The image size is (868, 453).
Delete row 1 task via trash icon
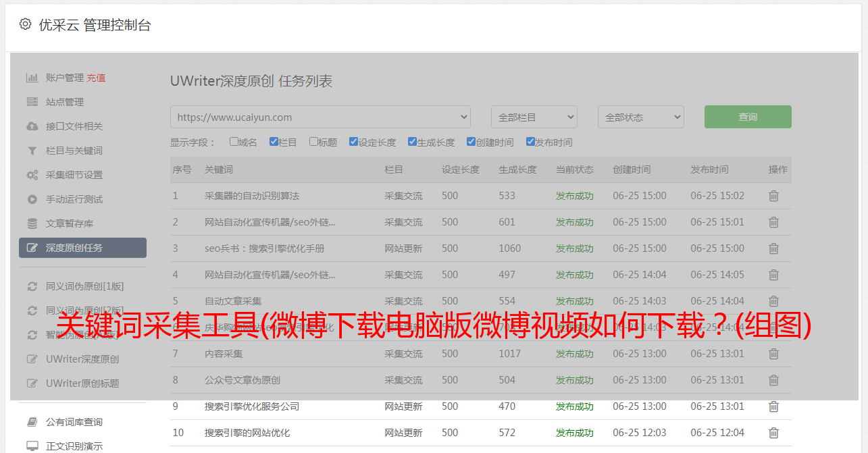[773, 196]
